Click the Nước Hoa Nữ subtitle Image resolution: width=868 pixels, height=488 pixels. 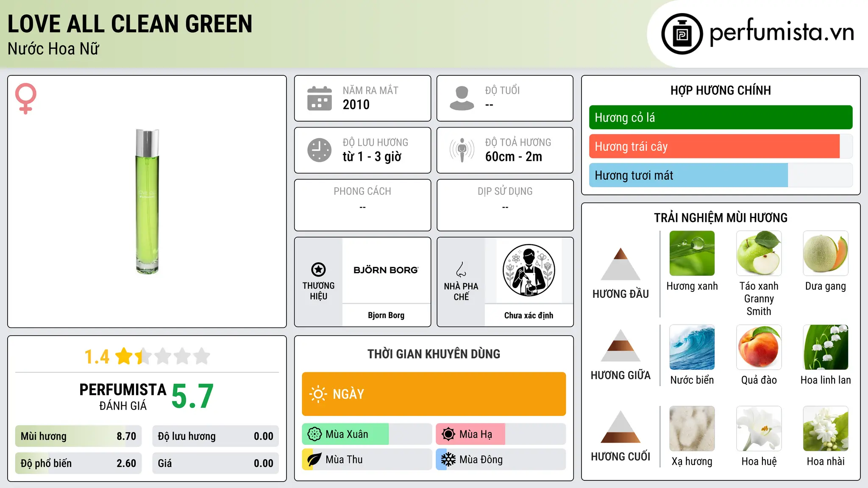(53, 49)
